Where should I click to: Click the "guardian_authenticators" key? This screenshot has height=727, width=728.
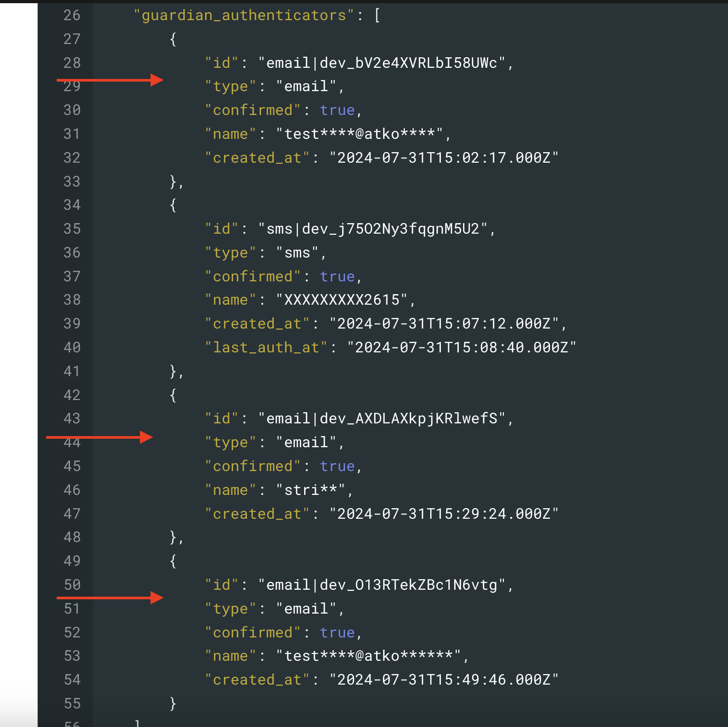[244, 15]
